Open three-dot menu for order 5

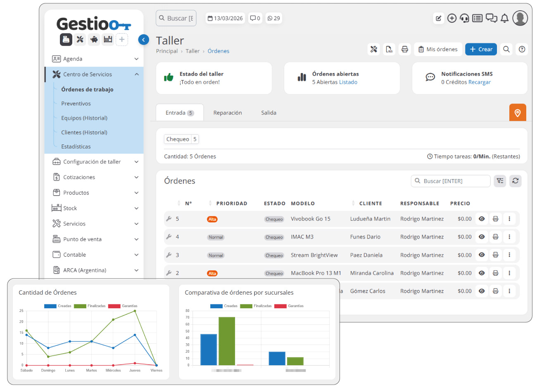[509, 219]
